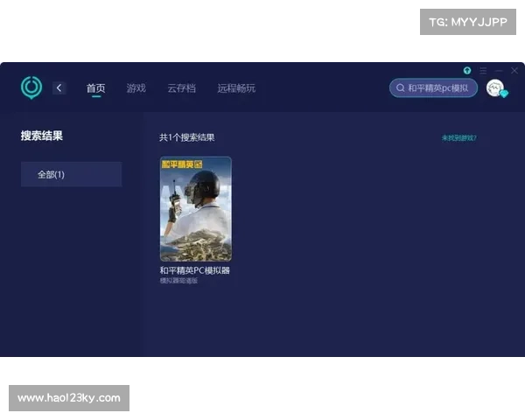
Task: Click the 和平精英PC模拟器 game title
Action: (x=194, y=270)
